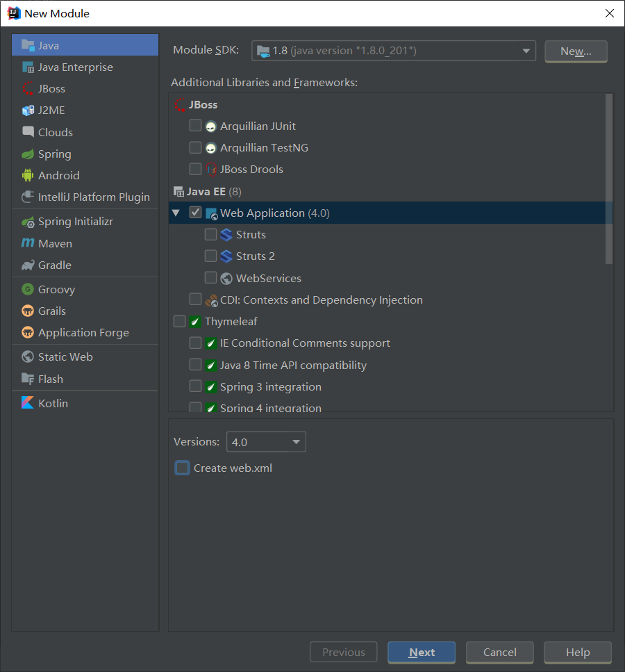Click the Struts blue S icon
Viewport: 625px width, 672px height.
click(226, 235)
